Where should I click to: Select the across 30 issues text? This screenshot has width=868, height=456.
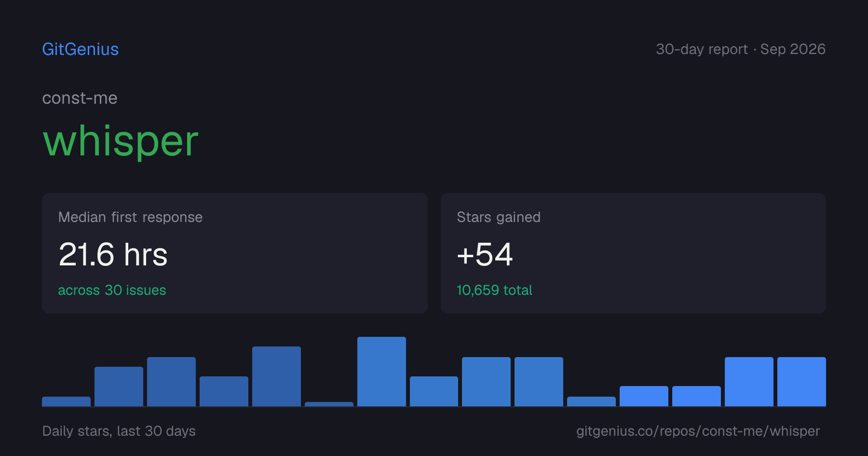[x=112, y=290]
